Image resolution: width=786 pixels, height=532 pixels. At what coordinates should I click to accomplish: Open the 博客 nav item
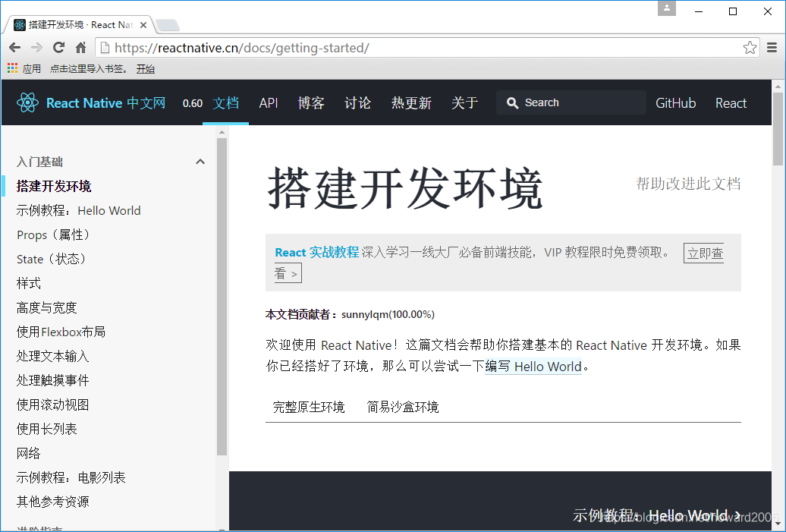coord(311,103)
